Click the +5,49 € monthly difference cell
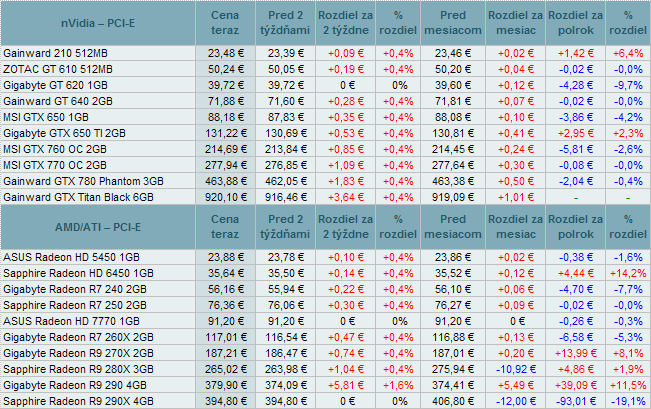The height and width of the screenshot is (409, 651). [515, 385]
